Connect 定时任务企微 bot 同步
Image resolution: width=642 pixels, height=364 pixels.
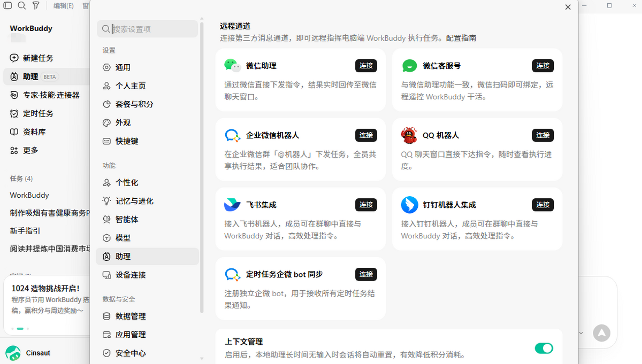[366, 274]
